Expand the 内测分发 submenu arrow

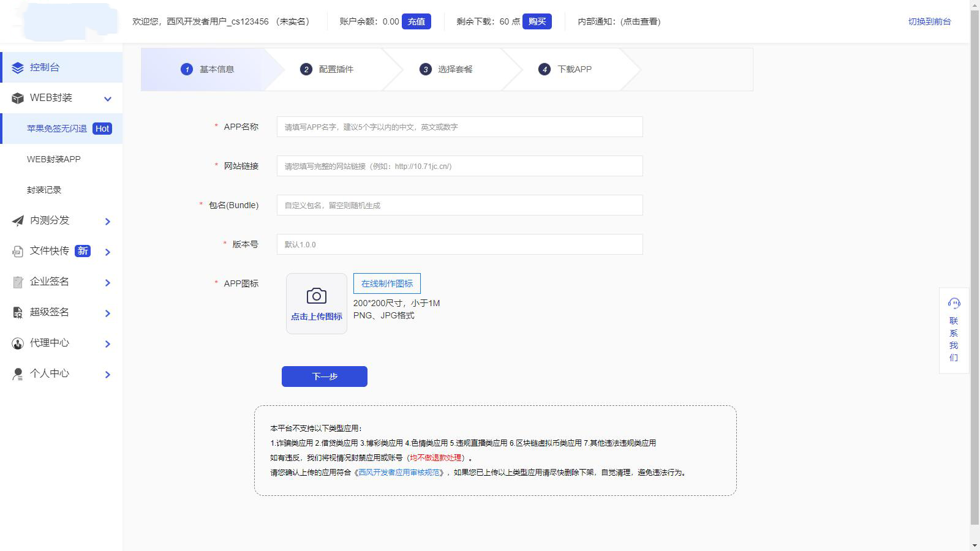click(x=108, y=221)
